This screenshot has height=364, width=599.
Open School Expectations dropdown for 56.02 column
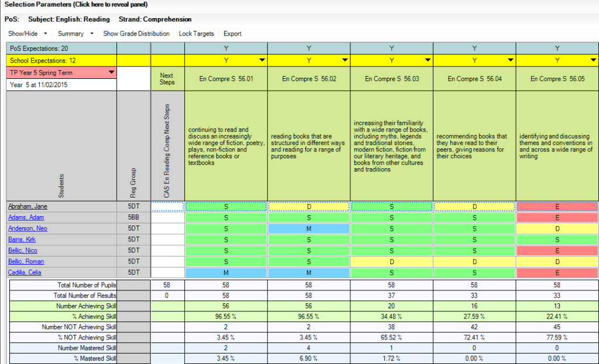point(345,60)
